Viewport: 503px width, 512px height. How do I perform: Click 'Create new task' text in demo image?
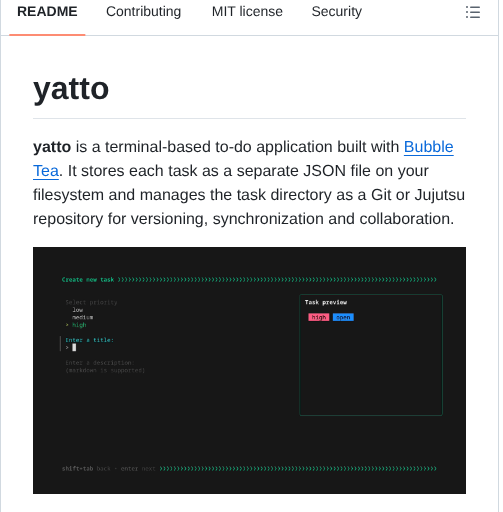click(x=88, y=279)
